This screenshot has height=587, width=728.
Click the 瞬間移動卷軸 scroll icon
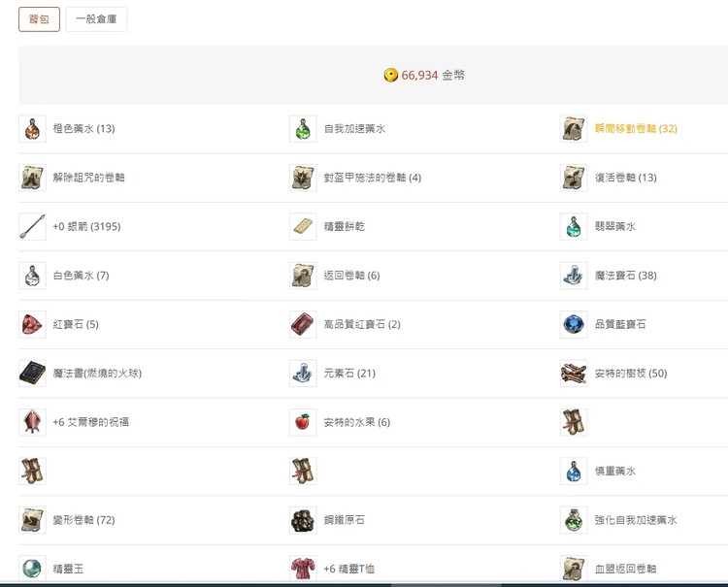pyautogui.click(x=574, y=128)
